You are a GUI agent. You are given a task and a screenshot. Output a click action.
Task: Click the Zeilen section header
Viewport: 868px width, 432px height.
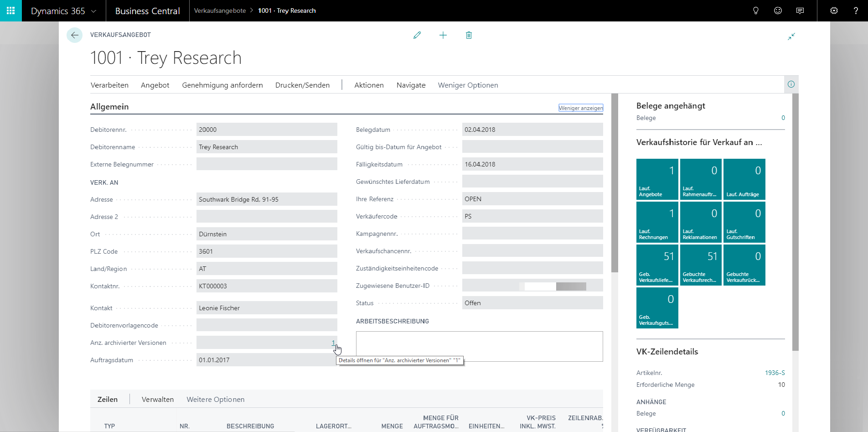108,399
